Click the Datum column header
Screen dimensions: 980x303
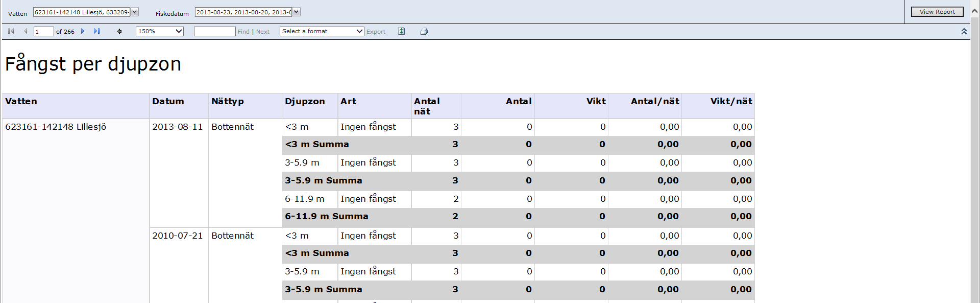coord(179,106)
